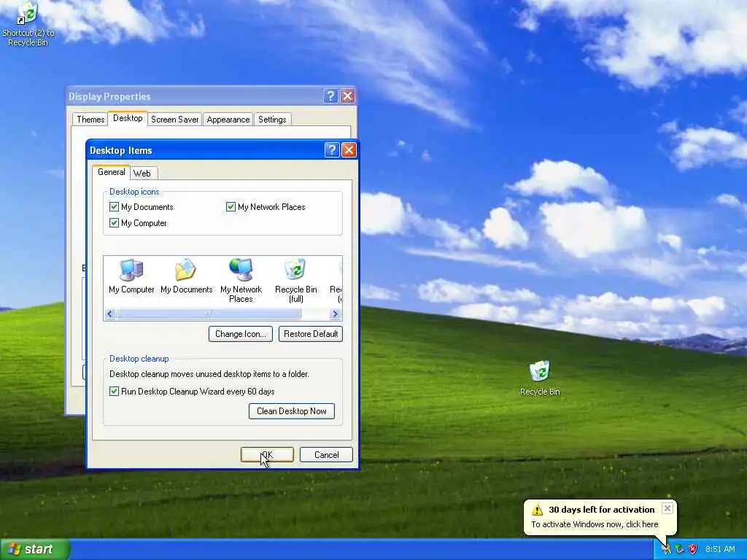The image size is (747, 560).
Task: Click the Restore Default button
Action: point(311,334)
